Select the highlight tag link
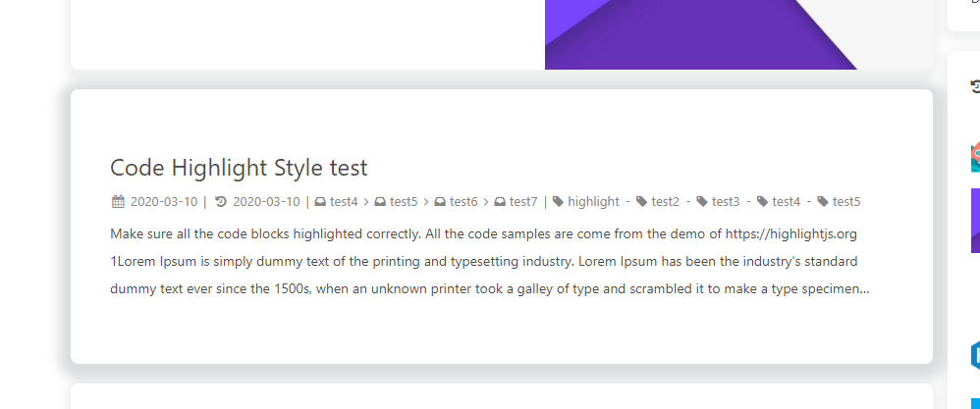This screenshot has width=980, height=409. pos(593,202)
